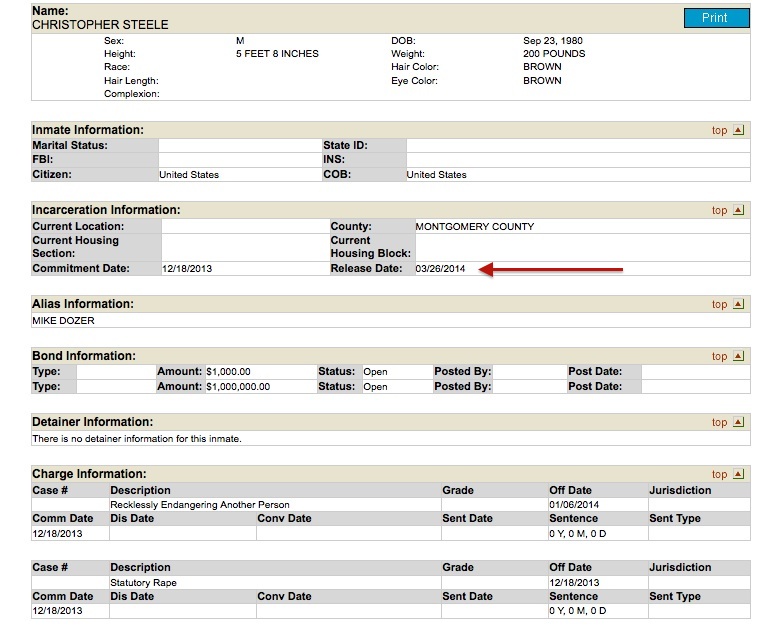
Task: Follow the 'top' link beside Alias Information
Action: tap(719, 305)
